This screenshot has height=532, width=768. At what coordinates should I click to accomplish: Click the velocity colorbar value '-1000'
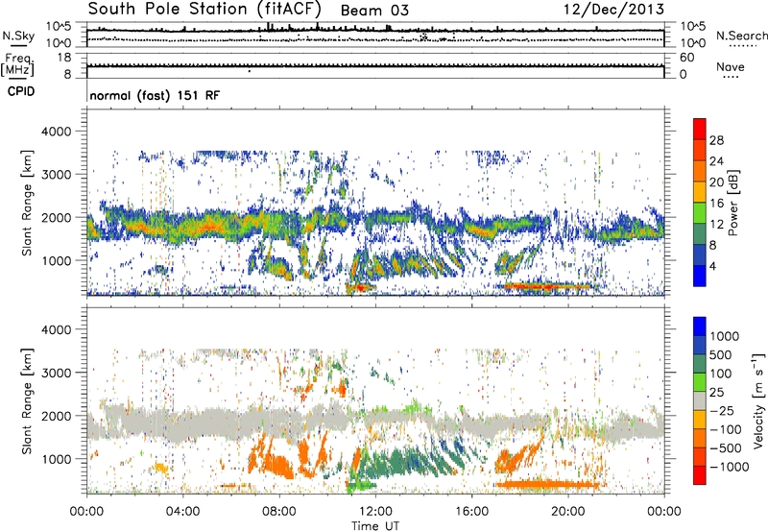[x=730, y=467]
